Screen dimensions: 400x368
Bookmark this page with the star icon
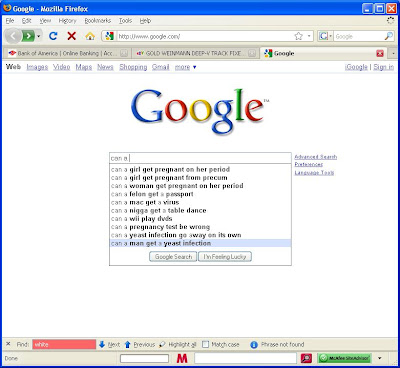298,36
